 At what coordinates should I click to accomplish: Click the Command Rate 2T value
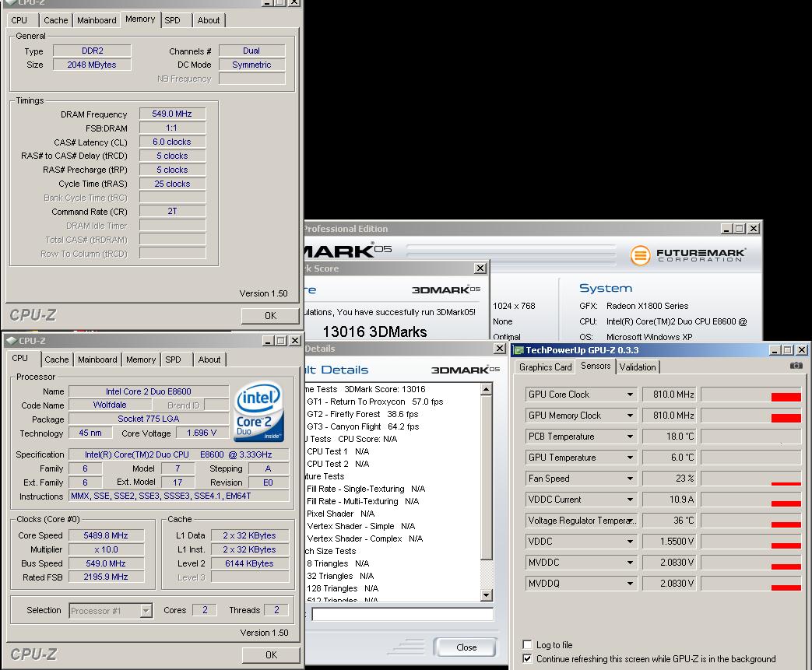(x=173, y=211)
